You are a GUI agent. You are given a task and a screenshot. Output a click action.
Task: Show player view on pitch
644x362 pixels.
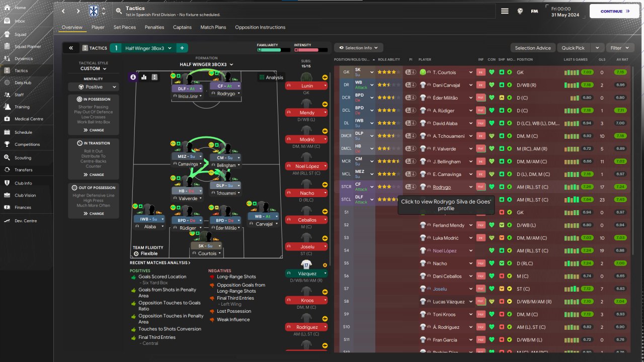[133, 77]
